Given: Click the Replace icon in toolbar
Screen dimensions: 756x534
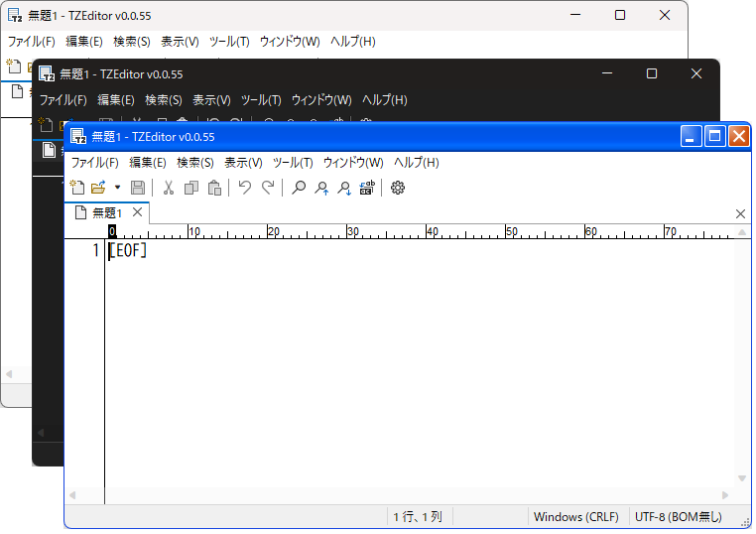Looking at the screenshot, I should tap(367, 188).
